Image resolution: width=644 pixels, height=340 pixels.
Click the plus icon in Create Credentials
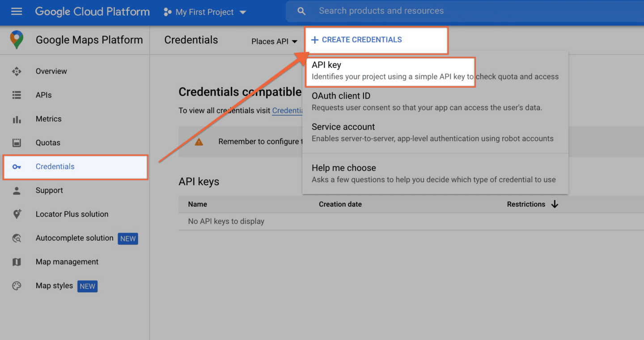[314, 40]
